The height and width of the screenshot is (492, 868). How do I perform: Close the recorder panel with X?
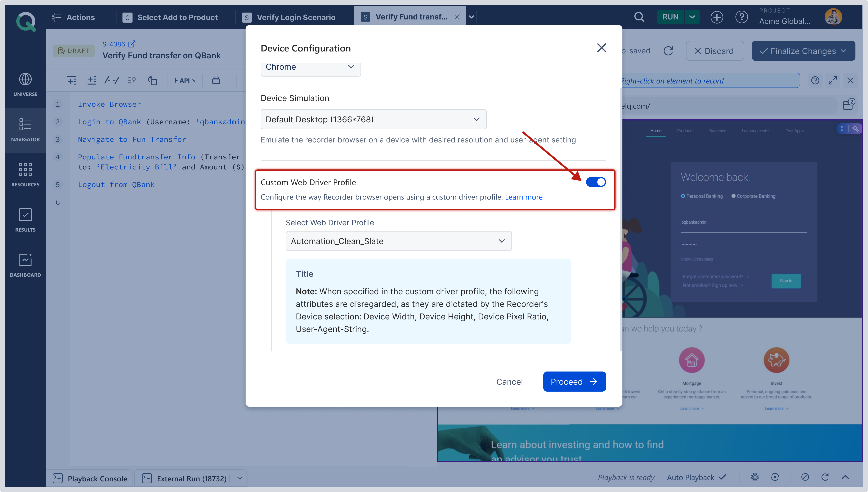[850, 80]
